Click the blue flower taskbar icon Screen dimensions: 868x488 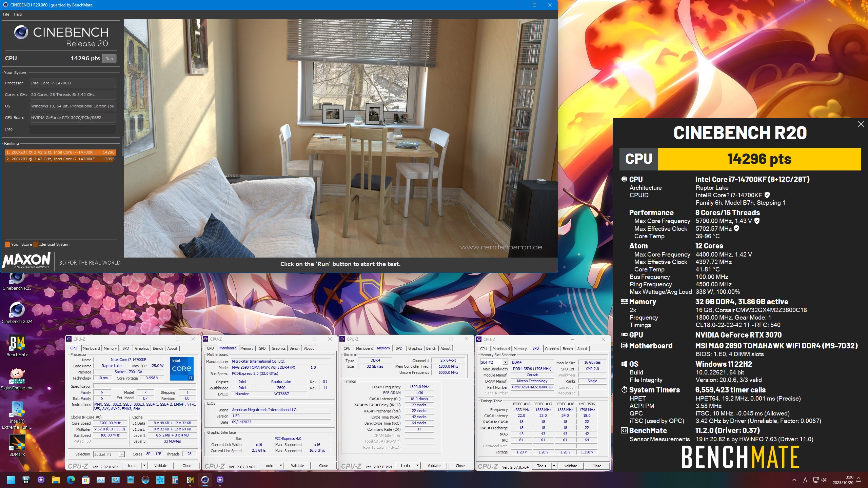point(160,480)
